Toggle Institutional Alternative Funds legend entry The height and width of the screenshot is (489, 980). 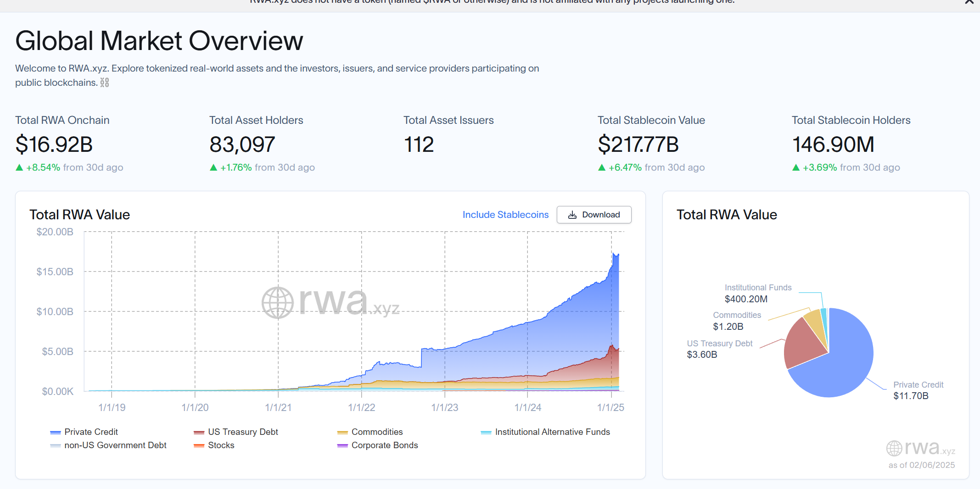545,432
